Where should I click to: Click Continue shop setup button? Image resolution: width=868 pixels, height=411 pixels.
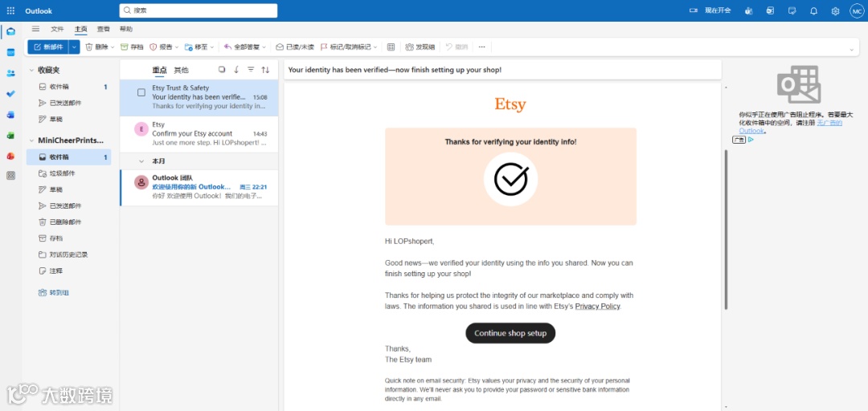tap(510, 333)
